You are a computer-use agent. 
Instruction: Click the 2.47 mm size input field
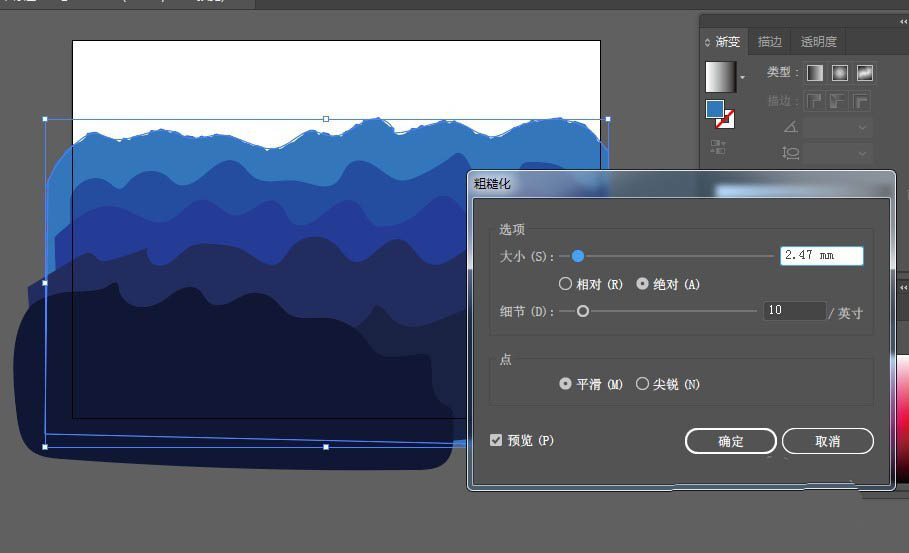coord(821,256)
